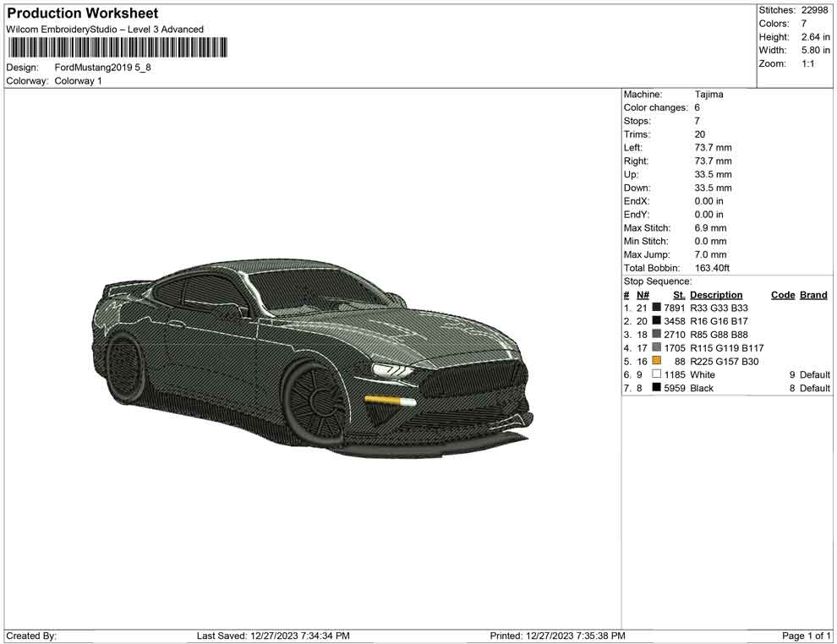
Task: Click stitch count 5959 in Black row
Action: (x=674, y=388)
